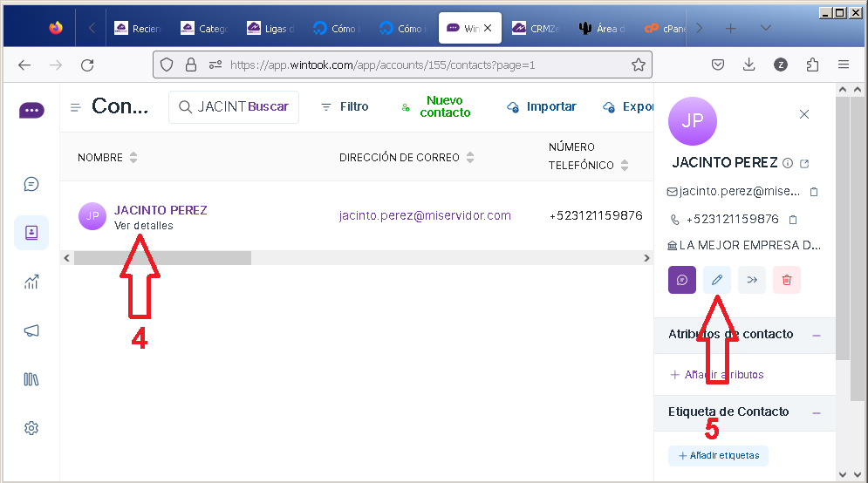Switch to the Categ browser tab
The width and height of the screenshot is (868, 483).
click(x=204, y=28)
